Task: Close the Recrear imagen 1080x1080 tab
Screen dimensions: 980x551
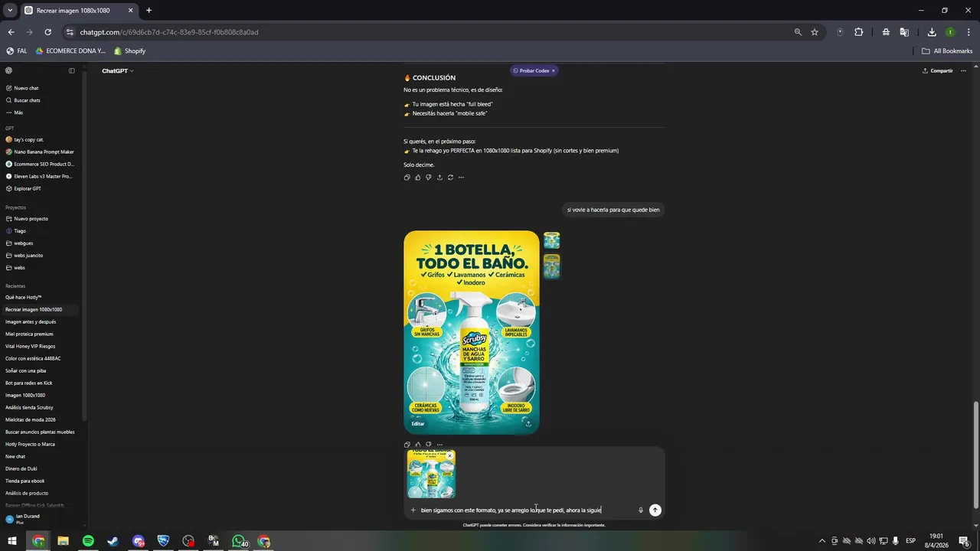Action: click(130, 11)
